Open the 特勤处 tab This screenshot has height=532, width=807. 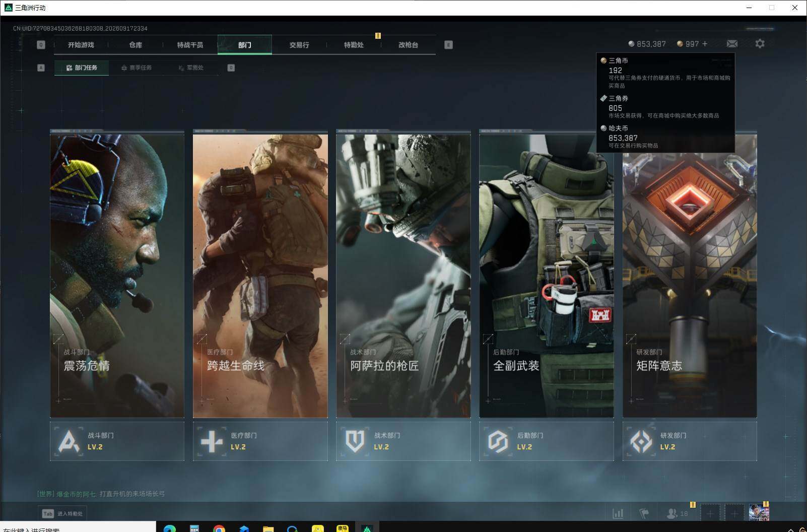coord(354,45)
